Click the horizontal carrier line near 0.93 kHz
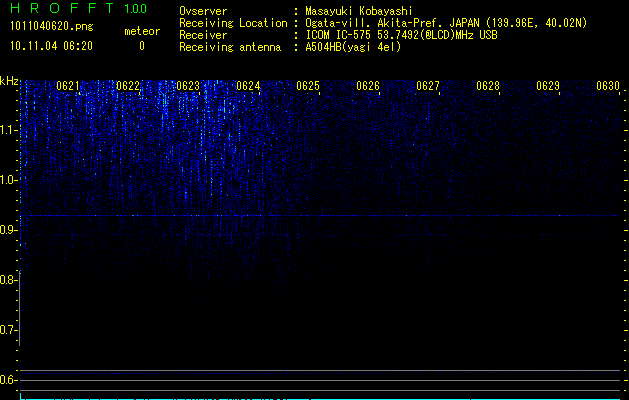The width and height of the screenshot is (629, 400). (320, 215)
